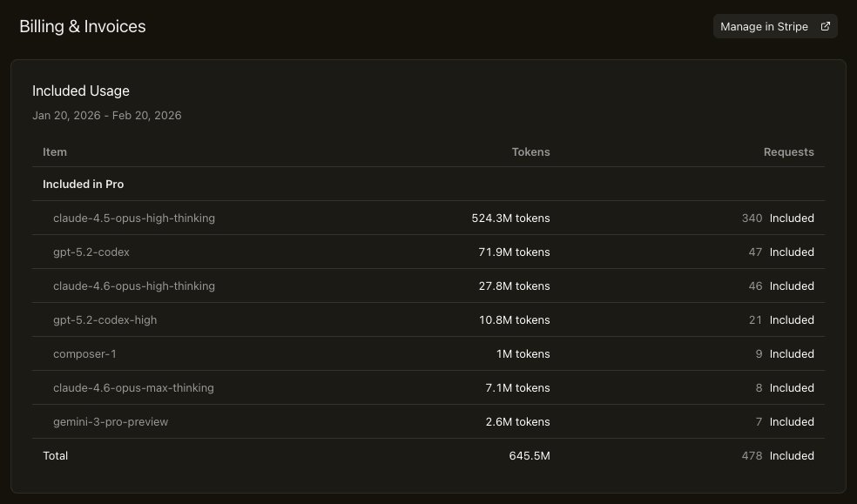Select date range Jan 20, 2026 - Feb 20, 2026

tap(106, 115)
